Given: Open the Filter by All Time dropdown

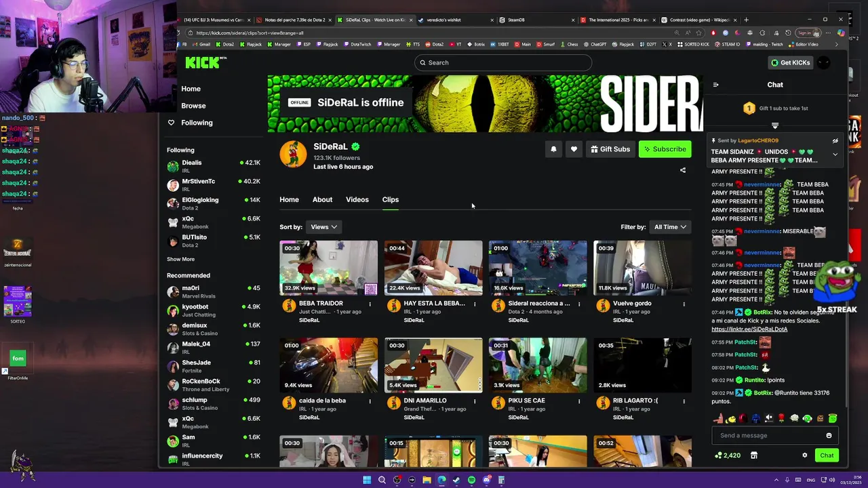Looking at the screenshot, I should click(x=670, y=227).
